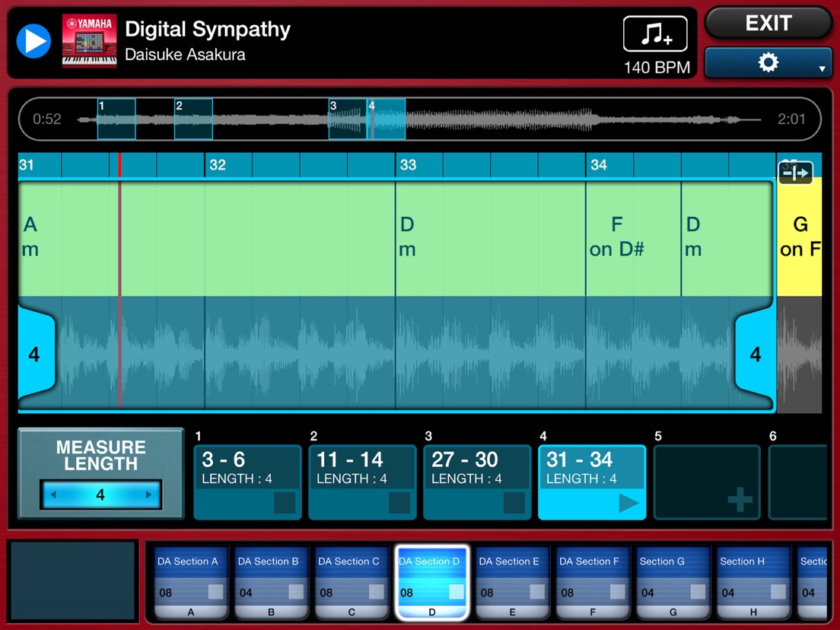Select the yellow G on F chord cell
The image size is (840, 630).
(800, 236)
